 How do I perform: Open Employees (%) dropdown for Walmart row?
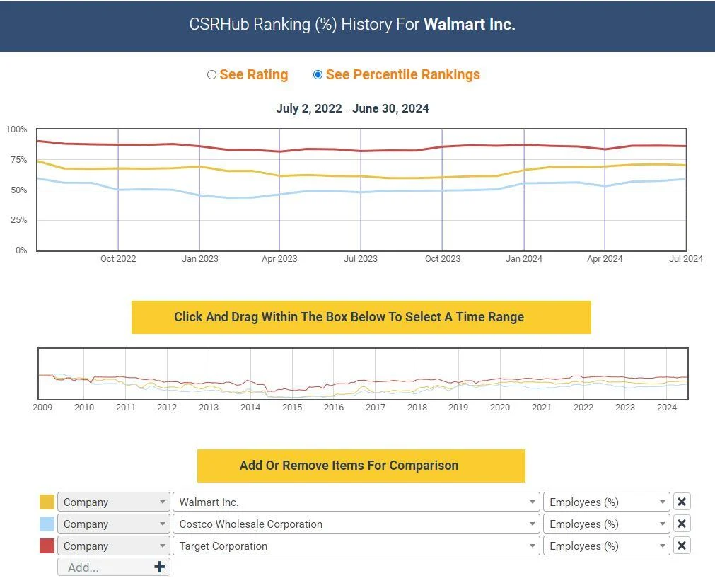(x=606, y=502)
